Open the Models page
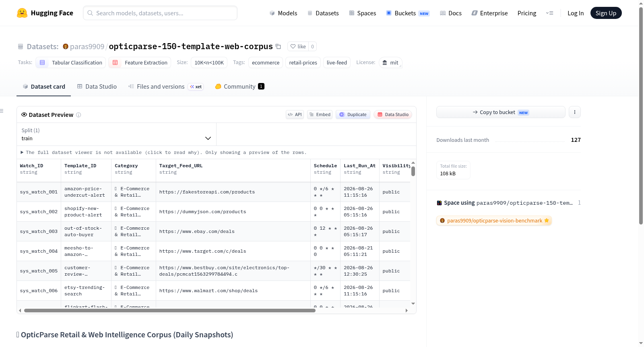Viewport: 644px width, 347px height. [283, 13]
